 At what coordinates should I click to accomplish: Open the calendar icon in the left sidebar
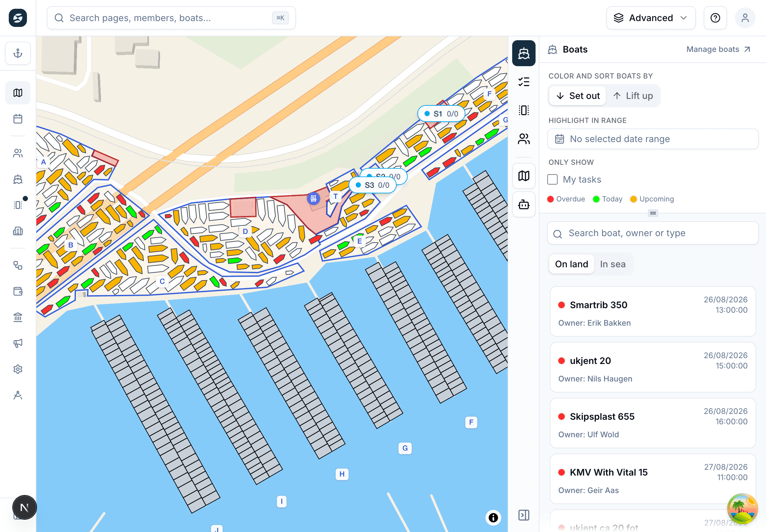pos(18,119)
